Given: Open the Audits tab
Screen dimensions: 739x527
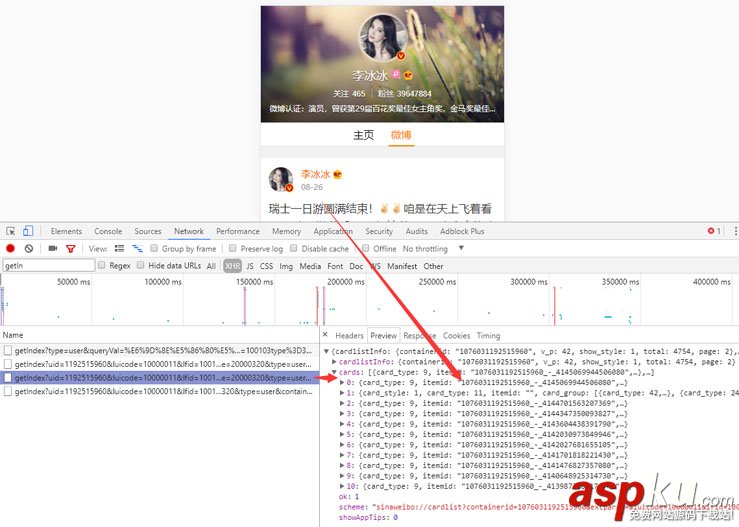Looking at the screenshot, I should point(417,231).
